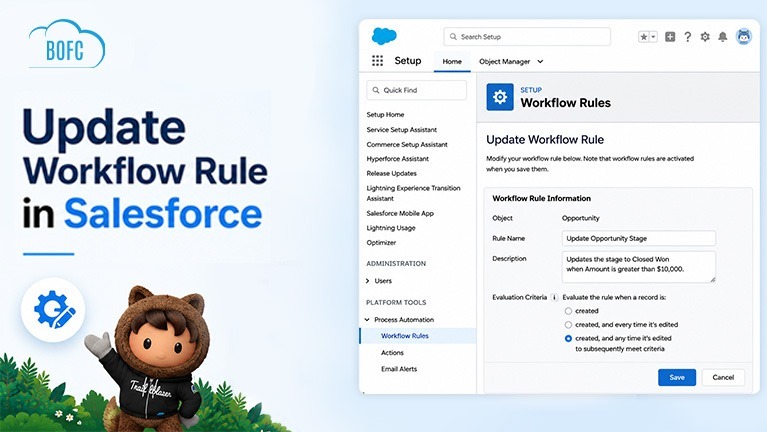
Task: Click the Rule Name input field
Action: [x=638, y=238]
